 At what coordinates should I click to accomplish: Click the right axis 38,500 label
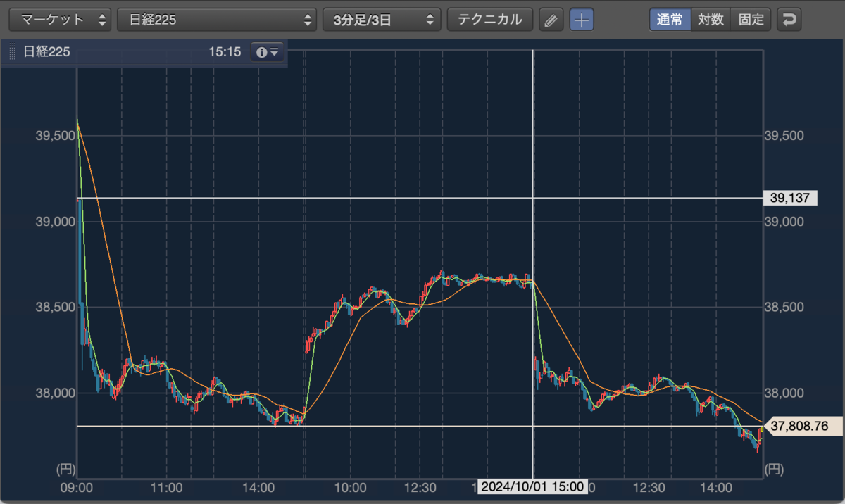784,307
